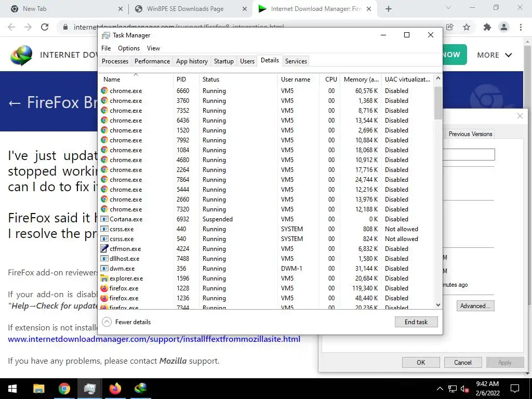Open Chrome tab search chevron
The height and width of the screenshot is (399, 532).
tap(448, 7)
